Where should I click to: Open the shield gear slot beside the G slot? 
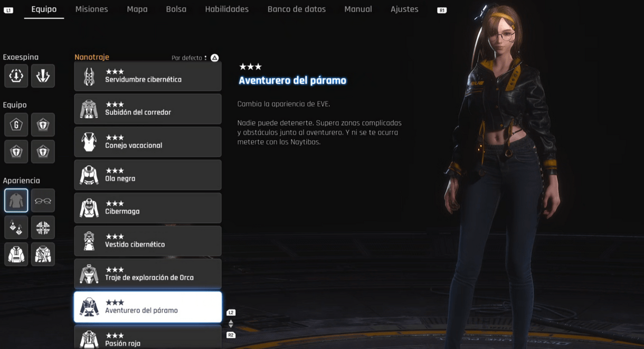coord(43,125)
